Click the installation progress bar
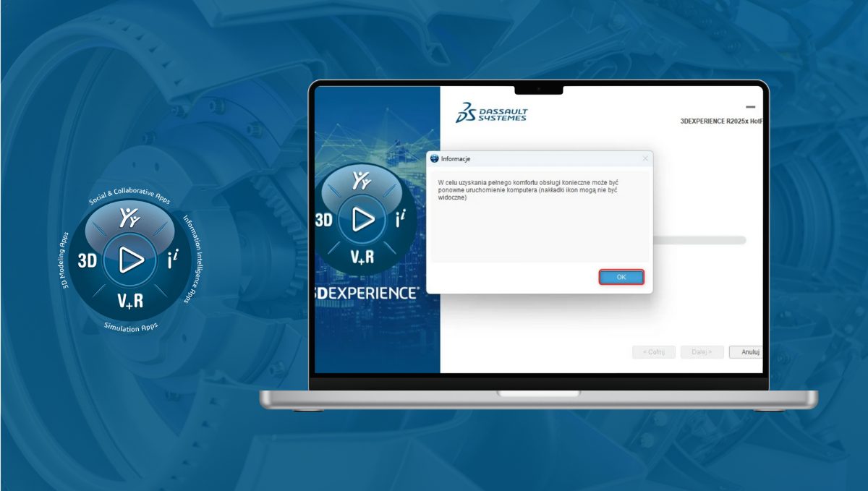The height and width of the screenshot is (491, 868). click(x=699, y=240)
